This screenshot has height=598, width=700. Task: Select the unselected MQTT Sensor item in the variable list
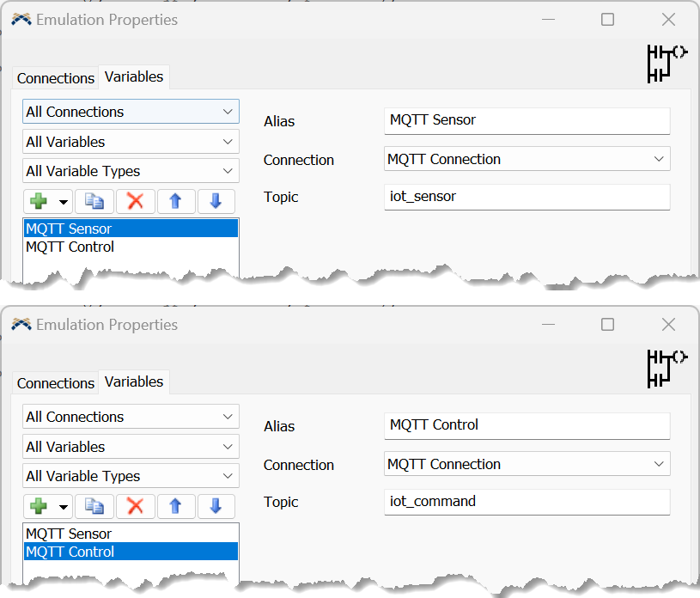(x=69, y=534)
